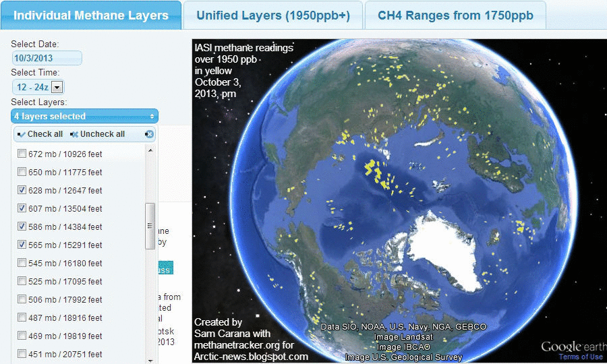This screenshot has height=364, width=607.
Task: Check the 545 mb / 16180 feet layer
Action: 22,263
